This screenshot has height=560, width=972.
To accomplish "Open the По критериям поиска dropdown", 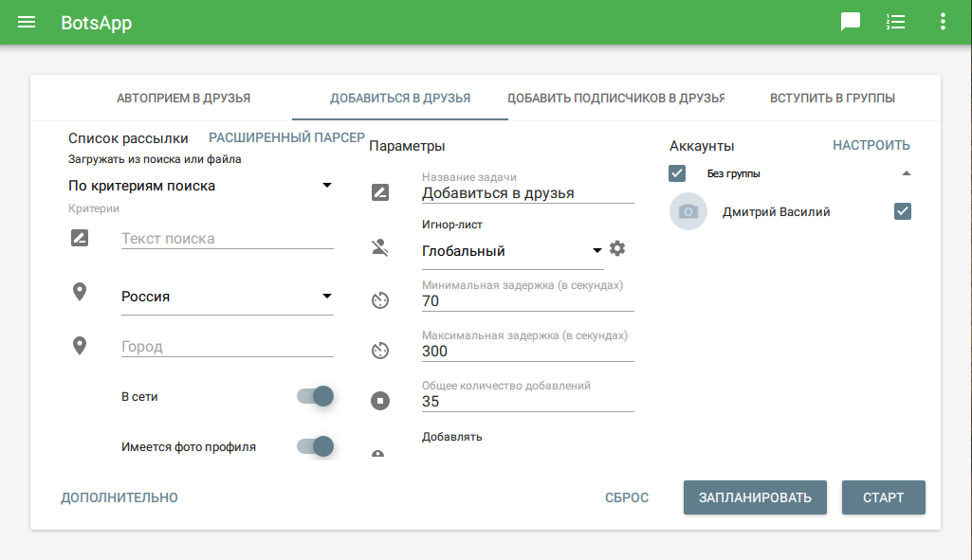I will (x=200, y=186).
